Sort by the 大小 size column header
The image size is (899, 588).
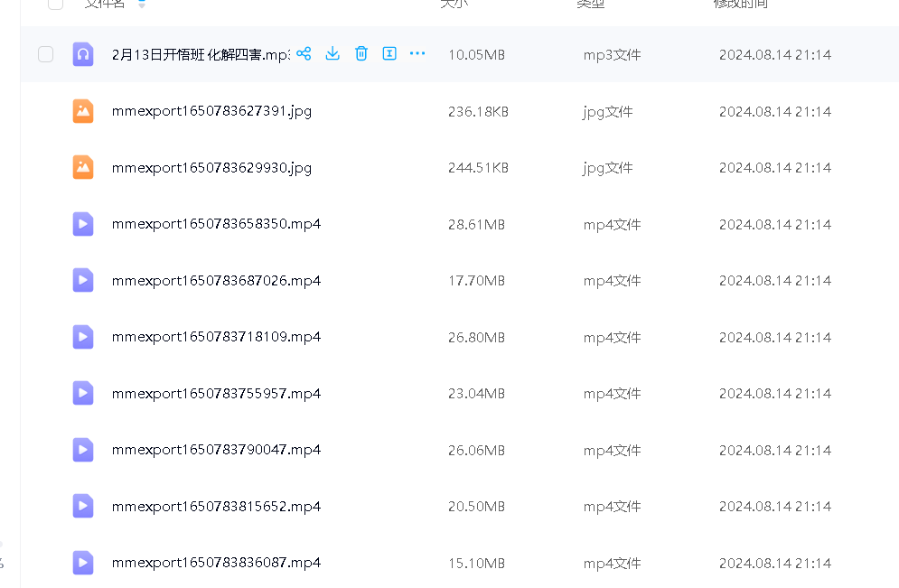(x=454, y=4)
